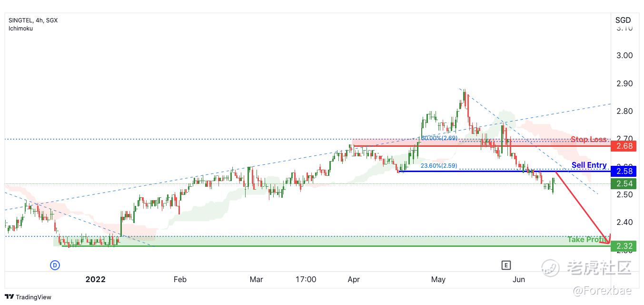The height and width of the screenshot is (305, 644).
Task: Click the Feb time axis label
Action: coord(180,279)
